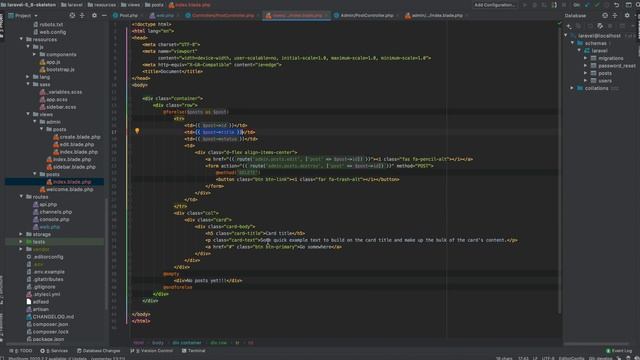Open the Version Control tool window
The image size is (640, 360).
click(x=151, y=351)
